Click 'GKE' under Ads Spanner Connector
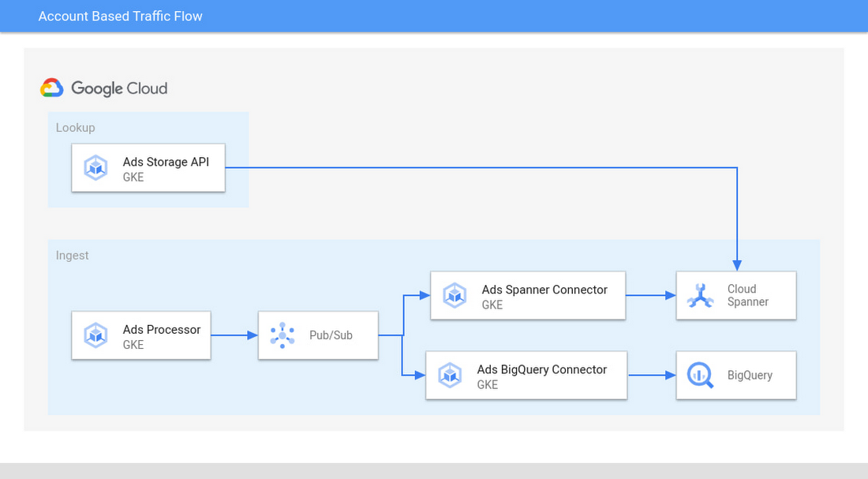Screen dimensions: 868x479 [x=492, y=305]
